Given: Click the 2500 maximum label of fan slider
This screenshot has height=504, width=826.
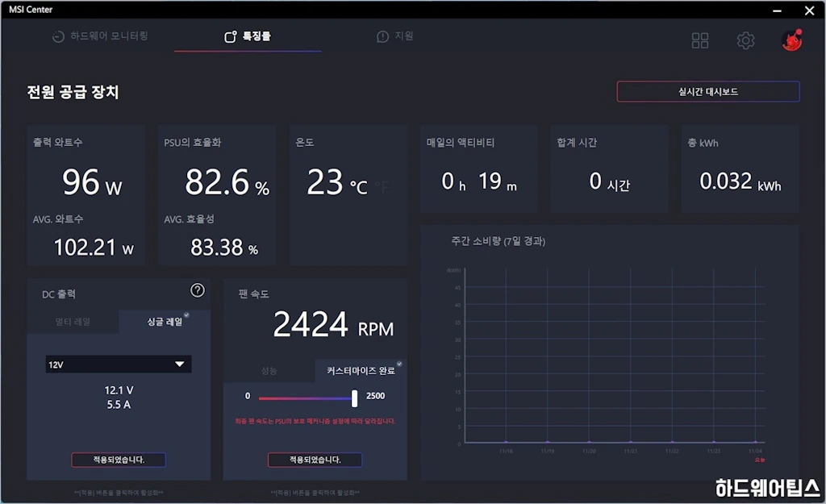Looking at the screenshot, I should pos(376,396).
